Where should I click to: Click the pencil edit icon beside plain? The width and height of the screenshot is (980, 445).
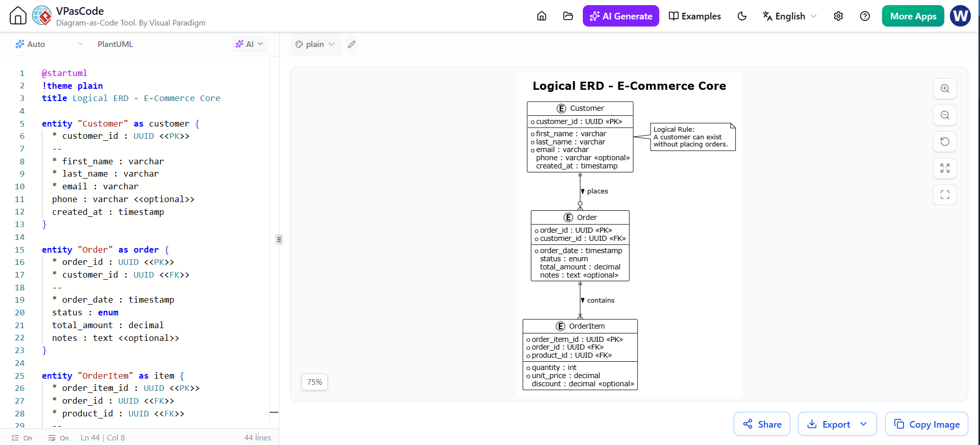[352, 44]
